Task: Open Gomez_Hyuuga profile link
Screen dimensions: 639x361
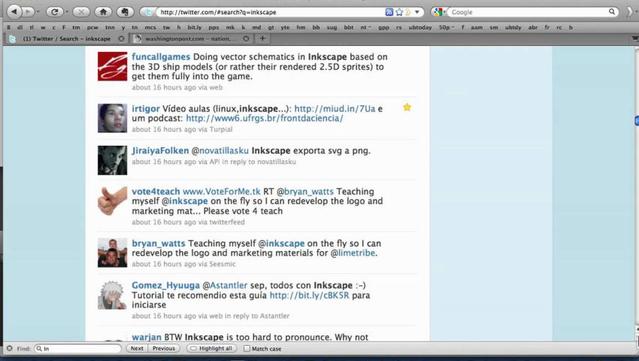Action: tap(166, 285)
